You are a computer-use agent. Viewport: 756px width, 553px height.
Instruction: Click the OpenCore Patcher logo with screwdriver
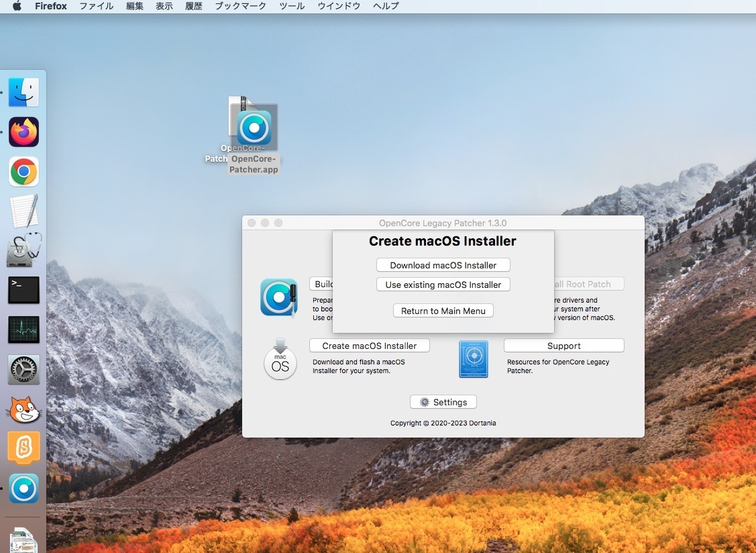279,297
